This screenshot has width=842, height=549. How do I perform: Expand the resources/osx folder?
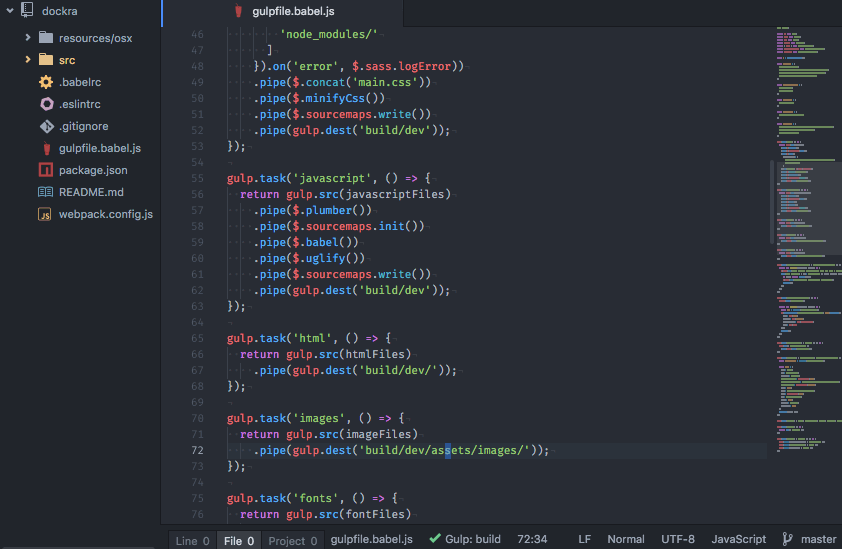(28, 38)
